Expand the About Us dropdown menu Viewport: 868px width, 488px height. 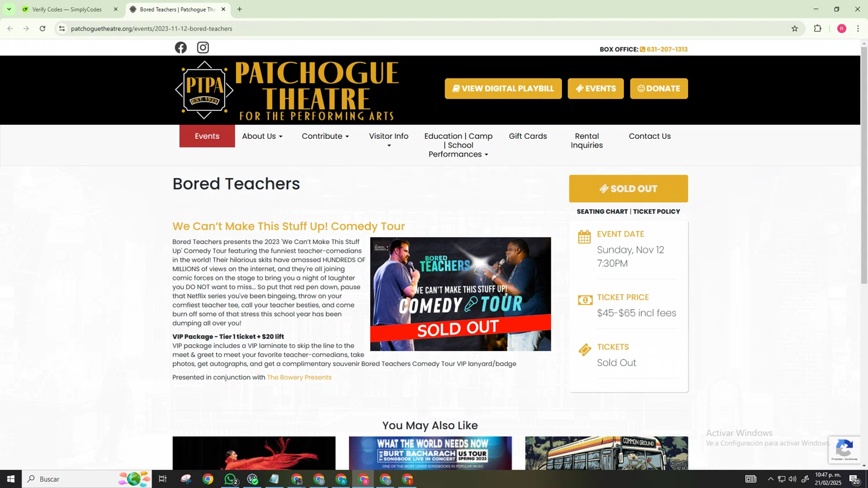coord(262,136)
